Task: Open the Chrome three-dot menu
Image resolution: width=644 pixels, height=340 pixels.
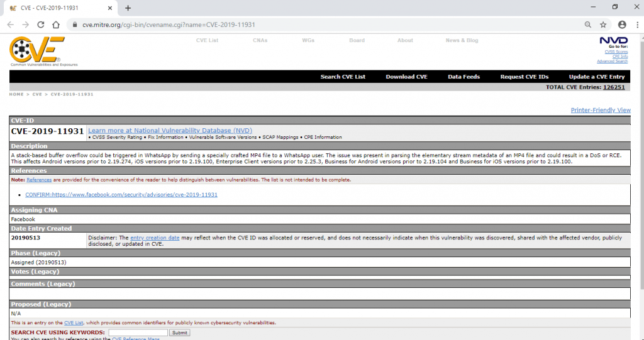Action: tap(636, 25)
